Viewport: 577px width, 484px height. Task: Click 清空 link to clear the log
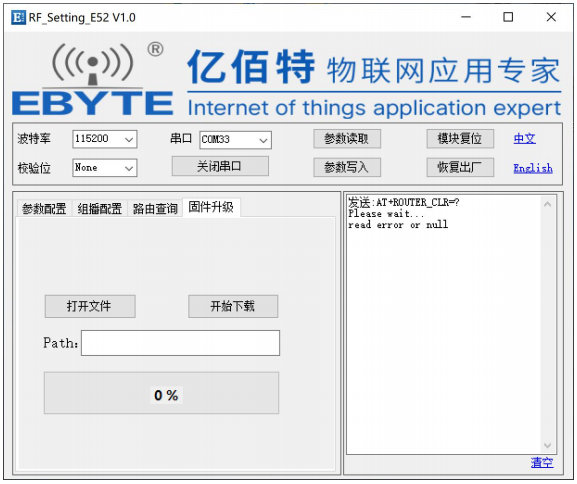coord(542,463)
